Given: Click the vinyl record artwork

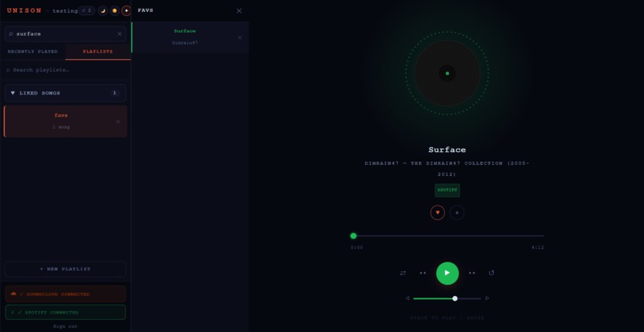Looking at the screenshot, I should pyautogui.click(x=447, y=74).
